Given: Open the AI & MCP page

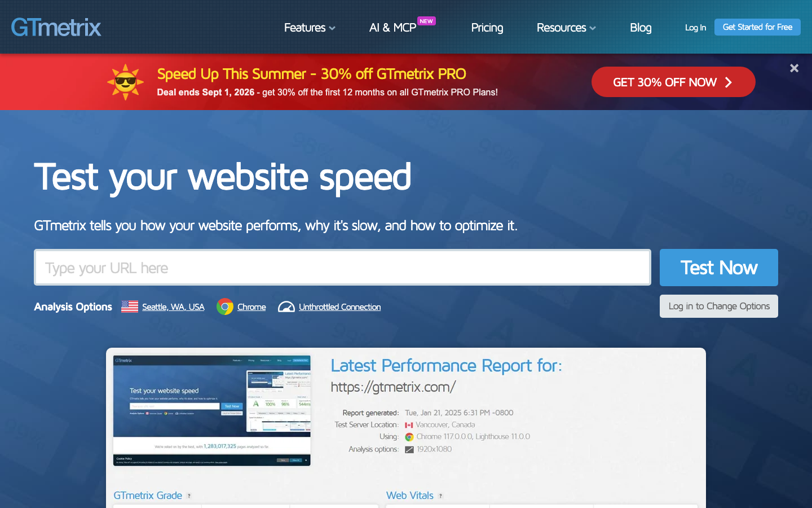Looking at the screenshot, I should click(x=392, y=28).
